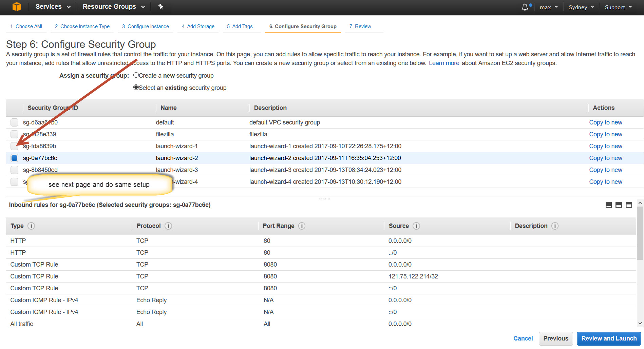Click info icon next to Port Range
644x349 pixels.
[302, 226]
